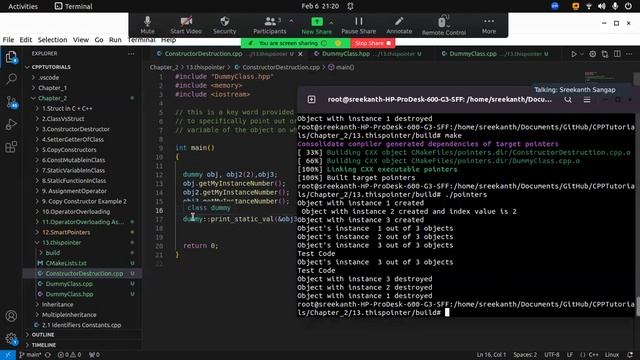The image size is (640, 360).
Task: Open the Selection menu
Action: [x=52, y=40]
